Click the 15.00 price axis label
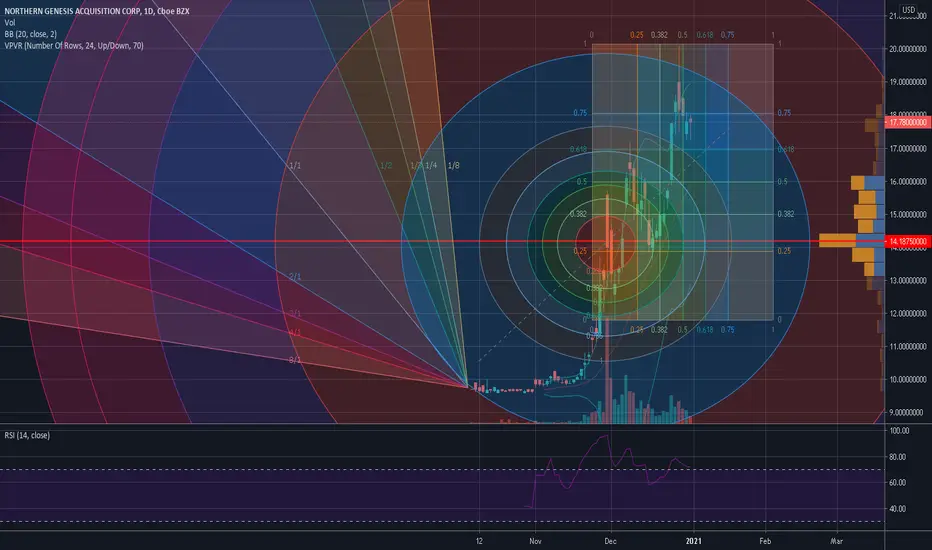The height and width of the screenshot is (550, 932). click(x=908, y=214)
